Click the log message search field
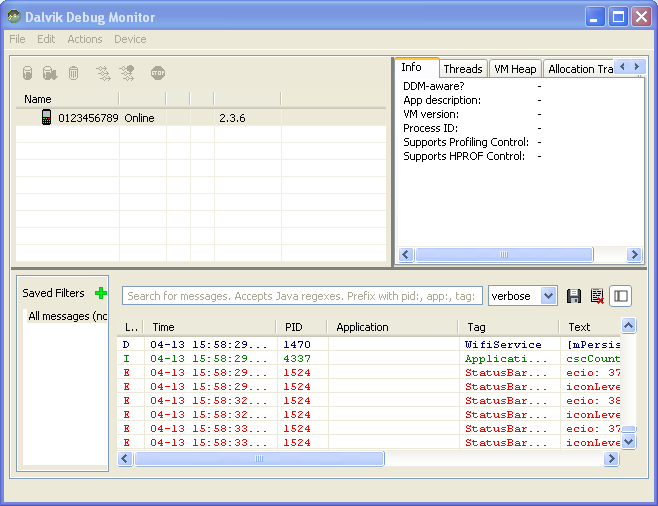Screen dimensions: 658x506 (302, 296)
